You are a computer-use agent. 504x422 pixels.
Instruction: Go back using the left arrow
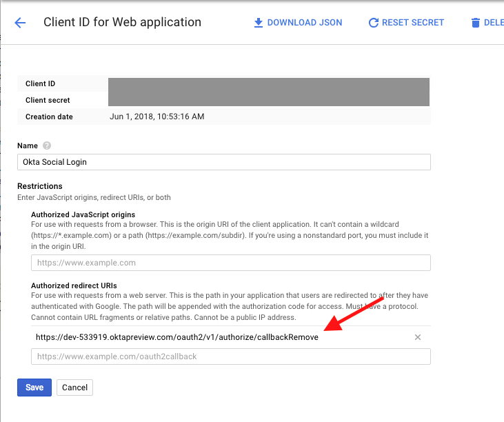click(x=20, y=23)
